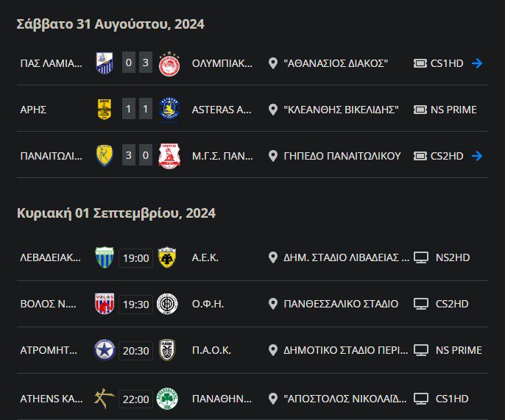Click the Panathinaikos green shamrock crest
The height and width of the screenshot is (420, 505).
167,399
